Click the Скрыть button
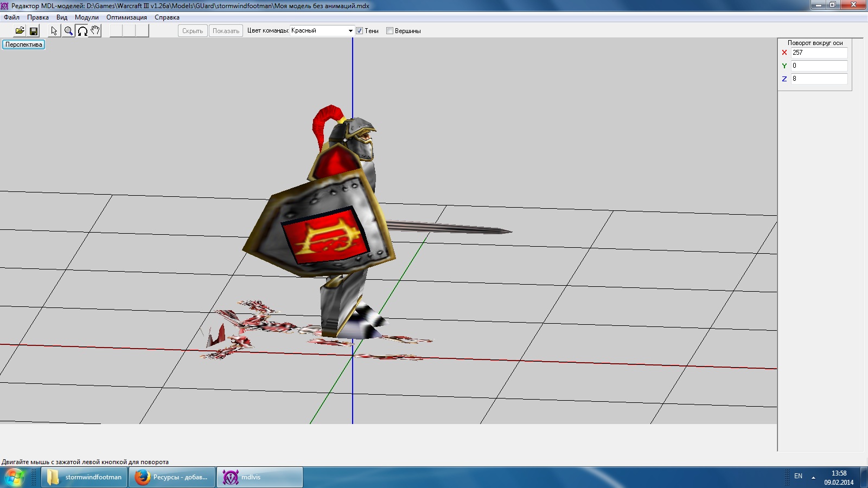This screenshot has width=868, height=488. (x=193, y=31)
